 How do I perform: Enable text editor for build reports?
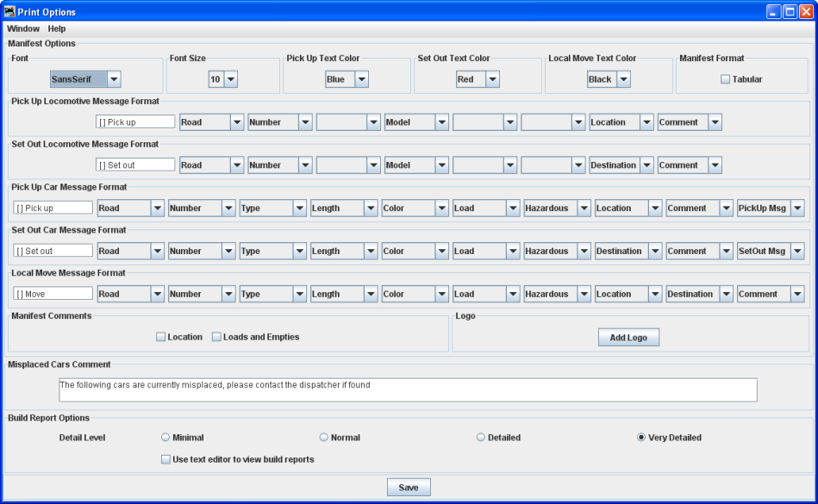(166, 459)
